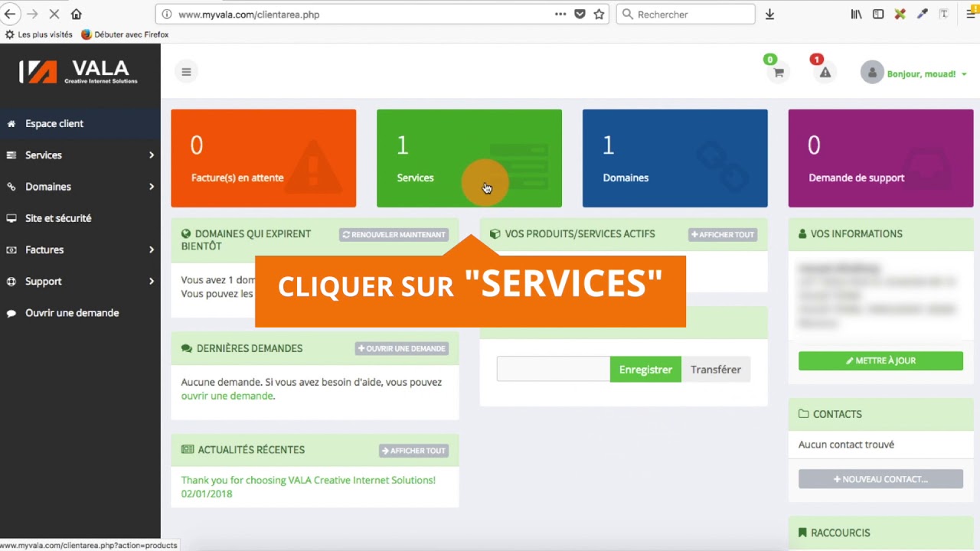The image size is (980, 551).
Task: Expand the Services sidebar menu
Action: (80, 155)
